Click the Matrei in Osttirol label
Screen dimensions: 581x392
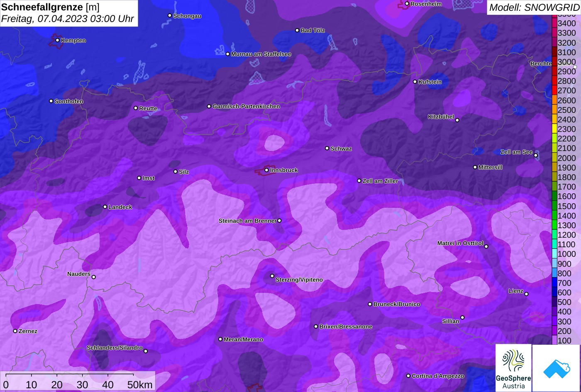tap(460, 243)
